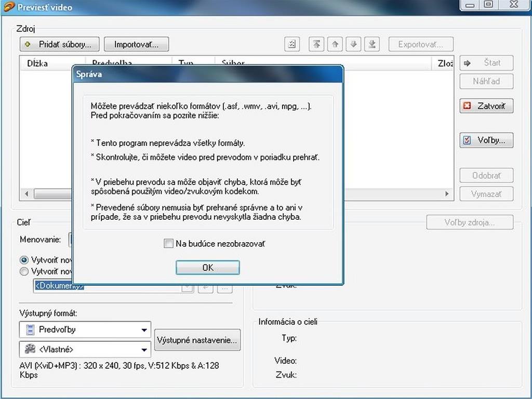This screenshot has height=399, width=532.
Task: Click the OK button in Správa dialog
Action: coord(208,268)
